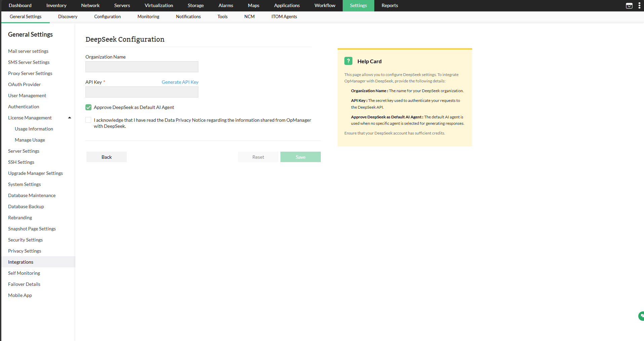Open Usage Information under License Management

[x=34, y=129]
